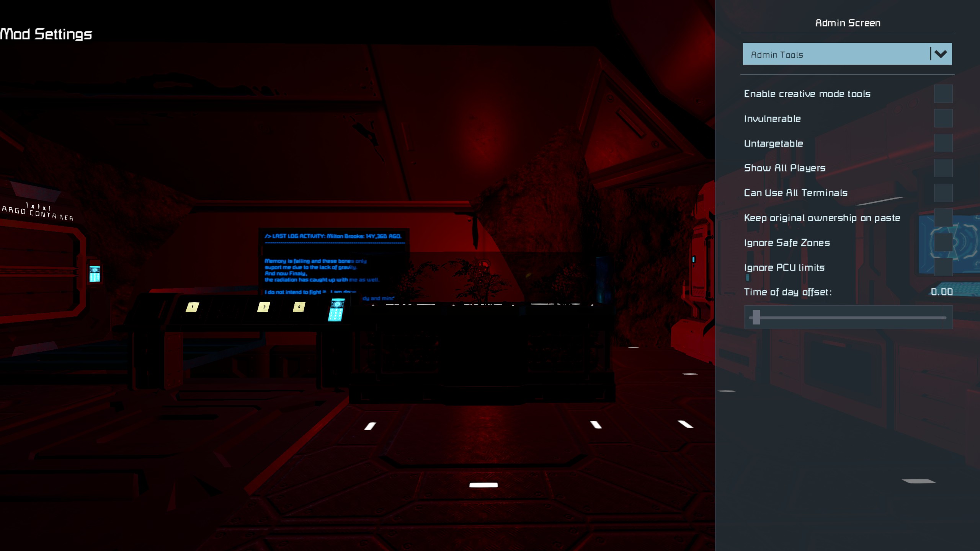Viewport: 980px width, 551px height.
Task: Enable the Ignore PCU limits checkbox
Action: (943, 267)
